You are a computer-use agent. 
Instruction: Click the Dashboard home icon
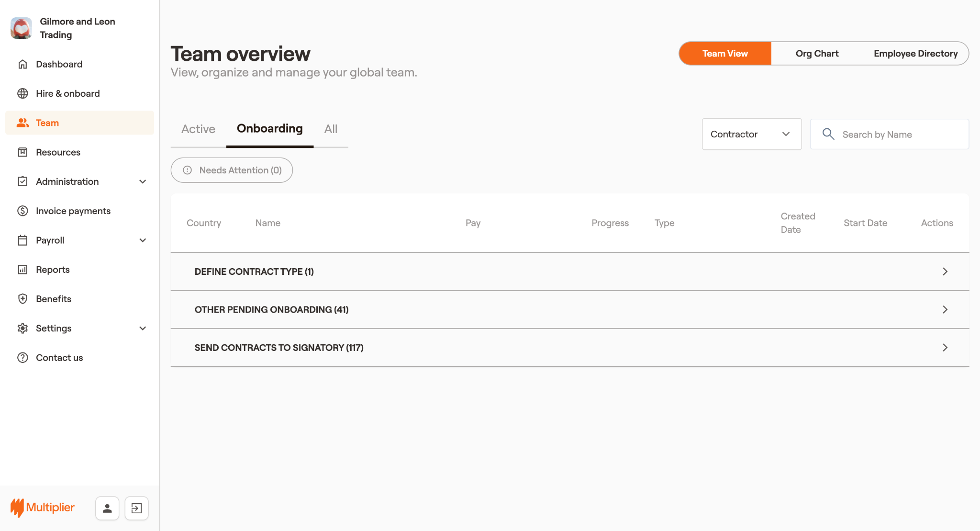point(22,64)
